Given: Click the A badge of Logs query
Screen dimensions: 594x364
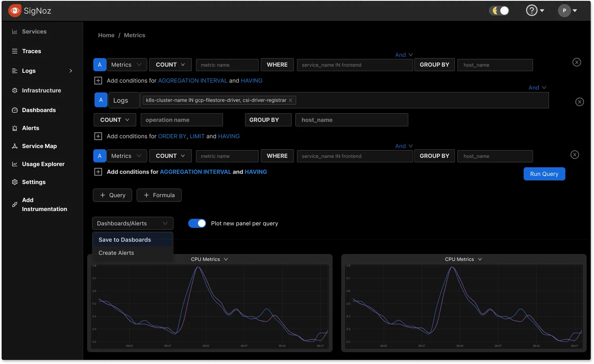Looking at the screenshot, I should point(101,100).
